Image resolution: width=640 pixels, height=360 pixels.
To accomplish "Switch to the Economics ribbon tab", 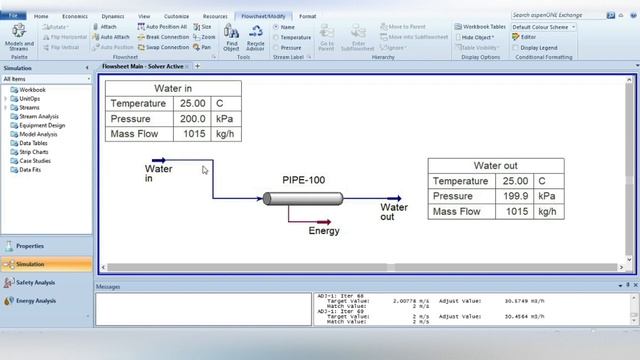I will pos(75,16).
